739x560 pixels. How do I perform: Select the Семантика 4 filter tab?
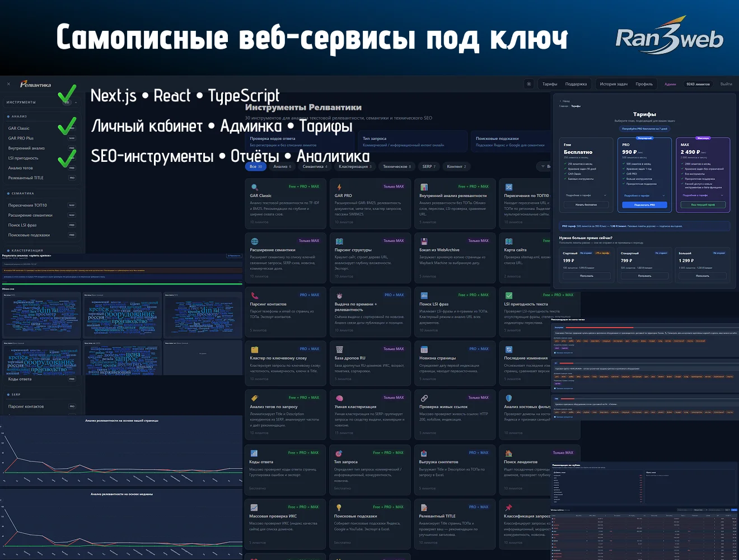point(315,166)
